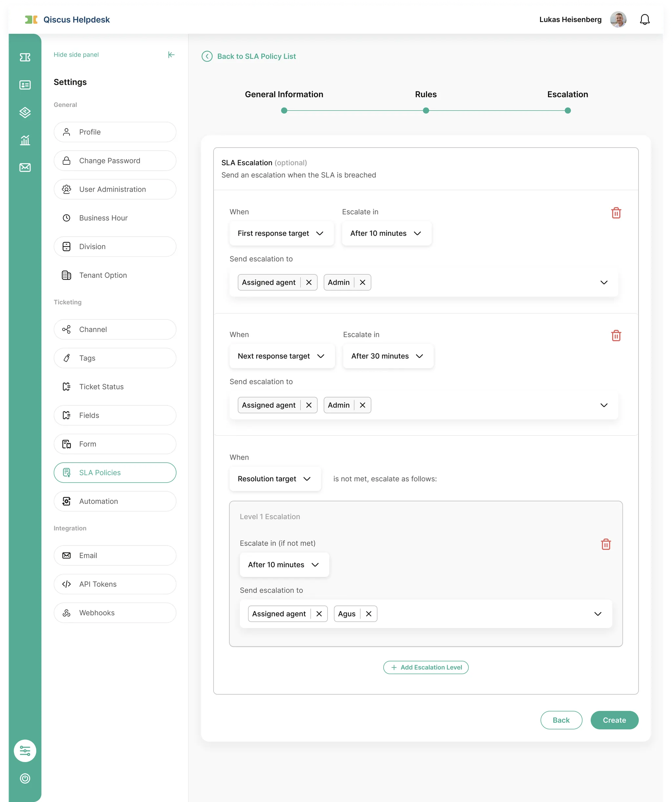The image size is (672, 802).
Task: Collapse side panel with arrow icon
Action: click(x=171, y=54)
